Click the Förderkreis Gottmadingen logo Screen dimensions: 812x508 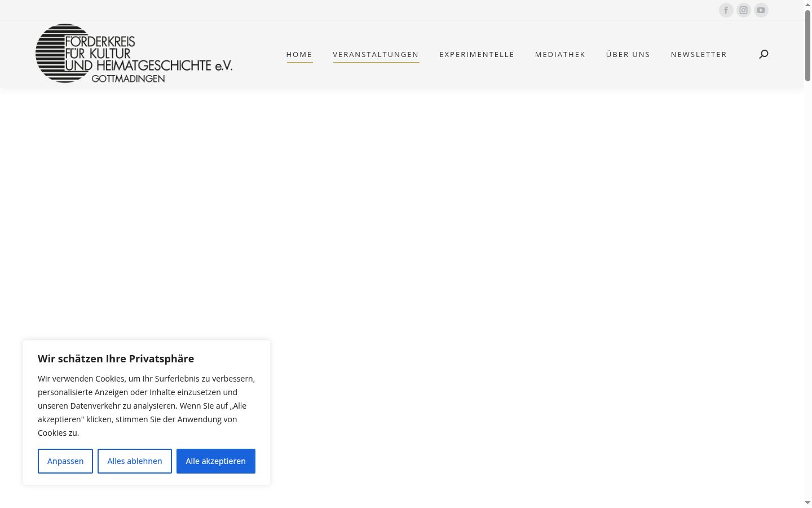[x=134, y=54]
